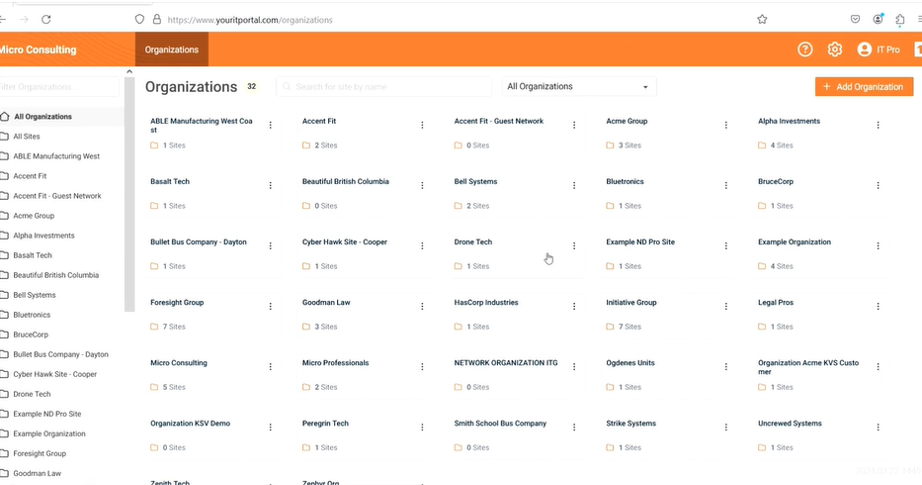This screenshot has height=485, width=922.
Task: Open kebab menu for ABLE Manufacturing West Coast
Action: point(270,125)
